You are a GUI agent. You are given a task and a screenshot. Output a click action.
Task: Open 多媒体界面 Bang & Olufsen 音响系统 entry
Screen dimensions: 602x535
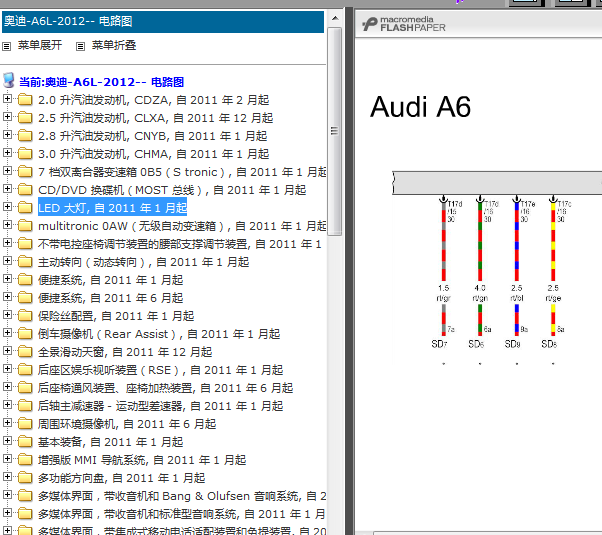[x=182, y=496]
